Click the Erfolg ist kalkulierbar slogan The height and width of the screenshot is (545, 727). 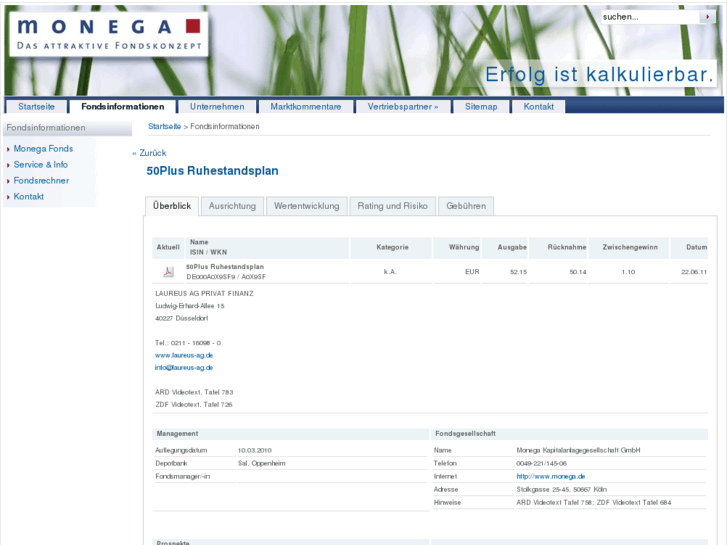click(x=599, y=74)
